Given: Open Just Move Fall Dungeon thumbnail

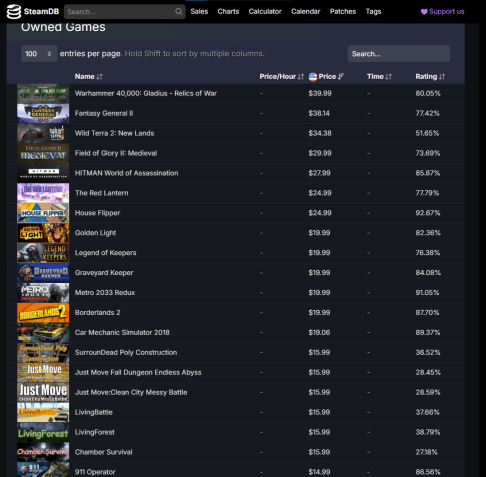Looking at the screenshot, I should click(43, 372).
